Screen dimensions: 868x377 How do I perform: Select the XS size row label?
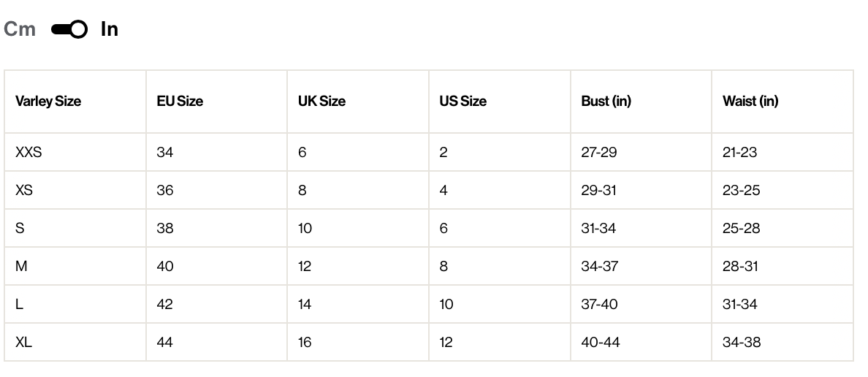(24, 191)
